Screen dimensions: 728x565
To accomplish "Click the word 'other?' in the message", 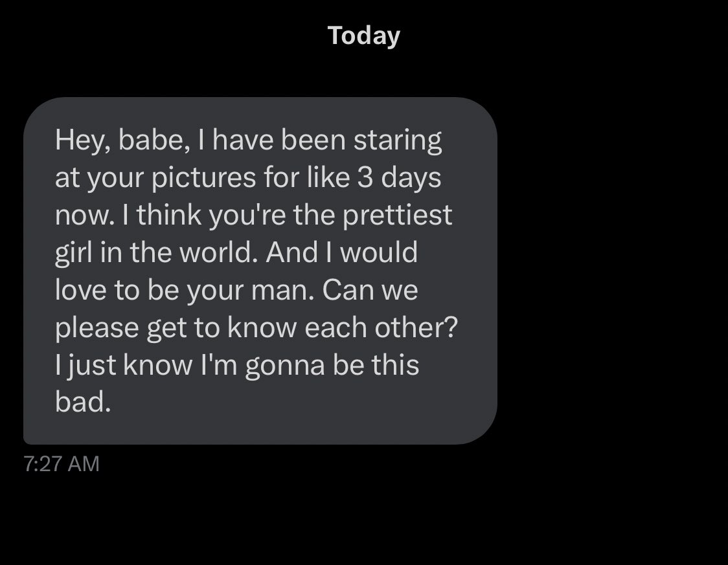I will pos(416,327).
